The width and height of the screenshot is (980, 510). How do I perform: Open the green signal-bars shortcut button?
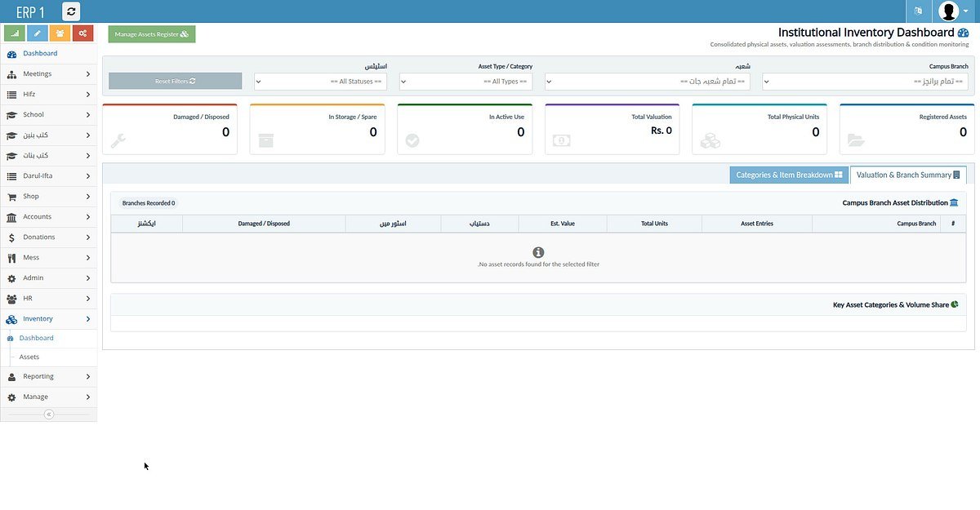click(15, 33)
